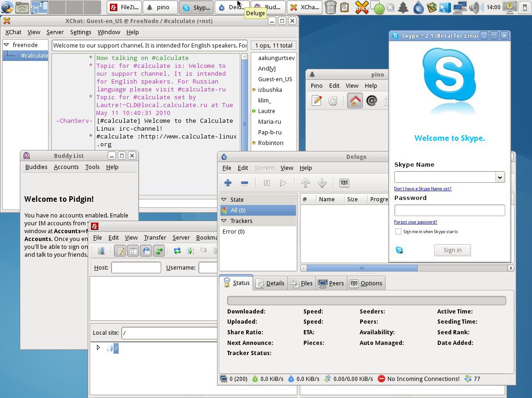This screenshot has width=532, height=398.
Task: Click the Forgot your password link
Action: 415,222
